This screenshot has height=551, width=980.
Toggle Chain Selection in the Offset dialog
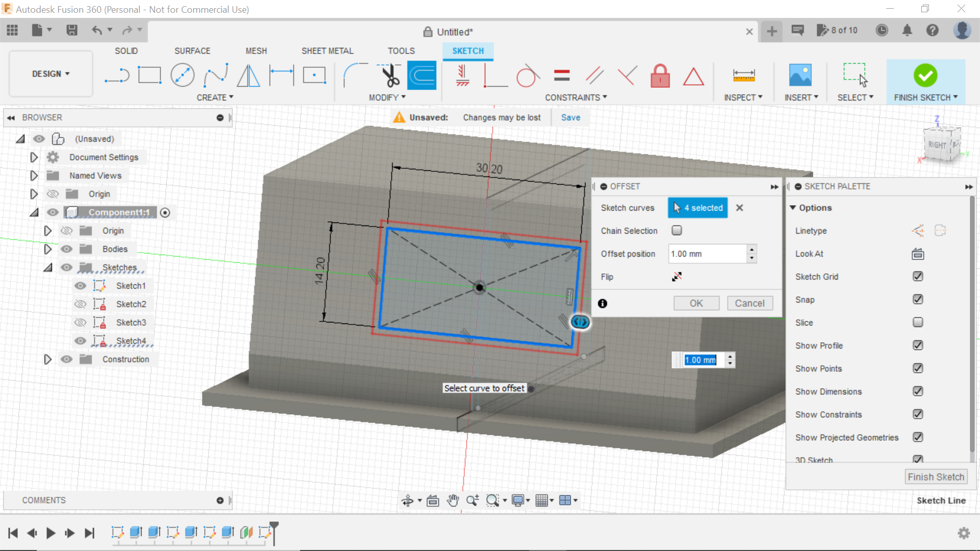pos(677,230)
